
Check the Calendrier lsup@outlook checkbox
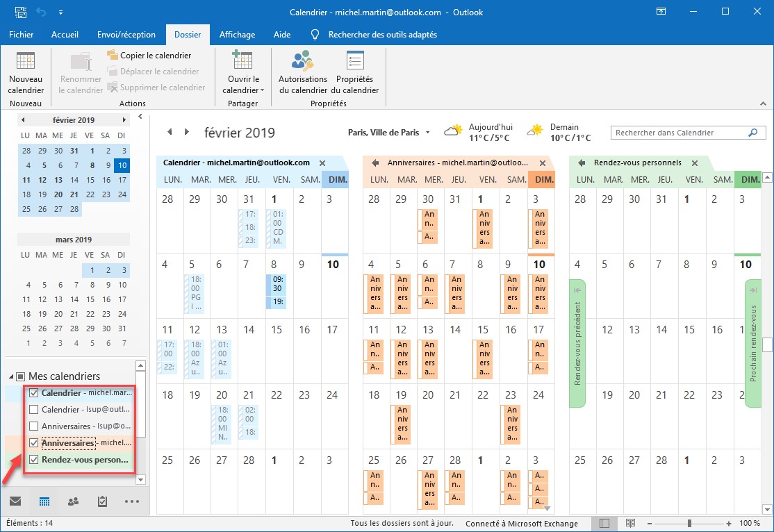tap(33, 410)
